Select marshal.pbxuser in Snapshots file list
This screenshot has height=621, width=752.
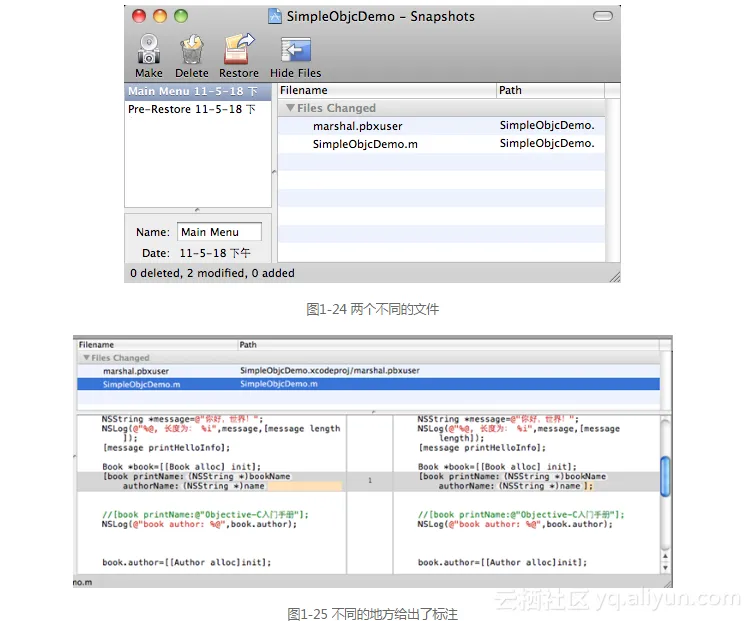pos(441,126)
